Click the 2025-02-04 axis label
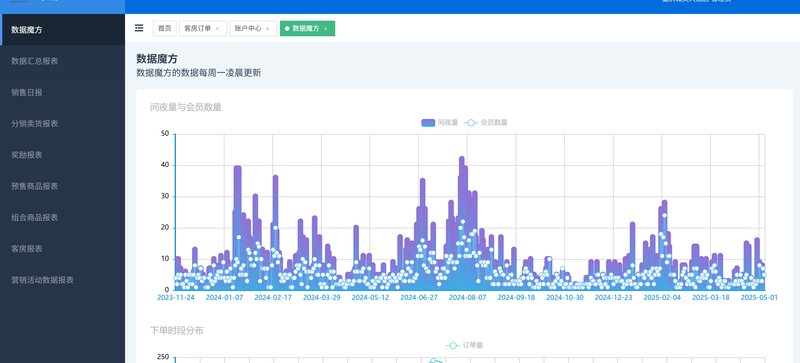The height and width of the screenshot is (363, 800). click(662, 298)
